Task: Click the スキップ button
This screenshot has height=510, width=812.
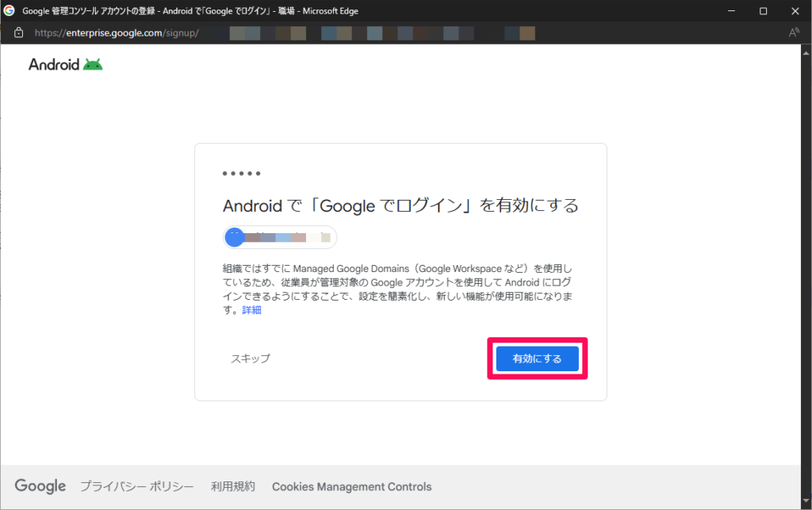Action: [x=251, y=359]
